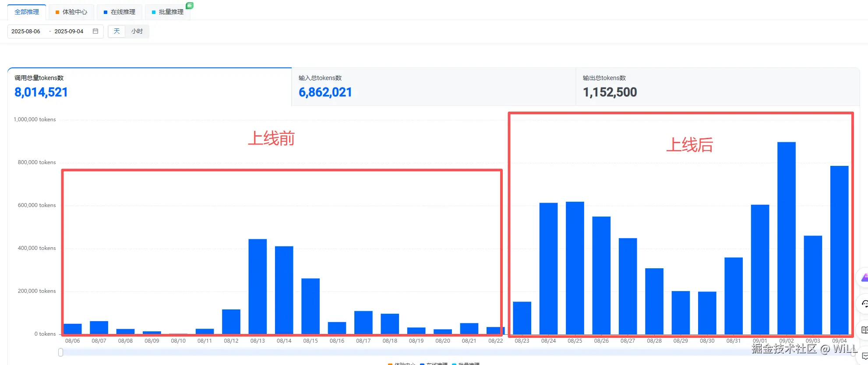This screenshot has width=868, height=365.
Task: Click the customer service headset icon
Action: coord(864,303)
